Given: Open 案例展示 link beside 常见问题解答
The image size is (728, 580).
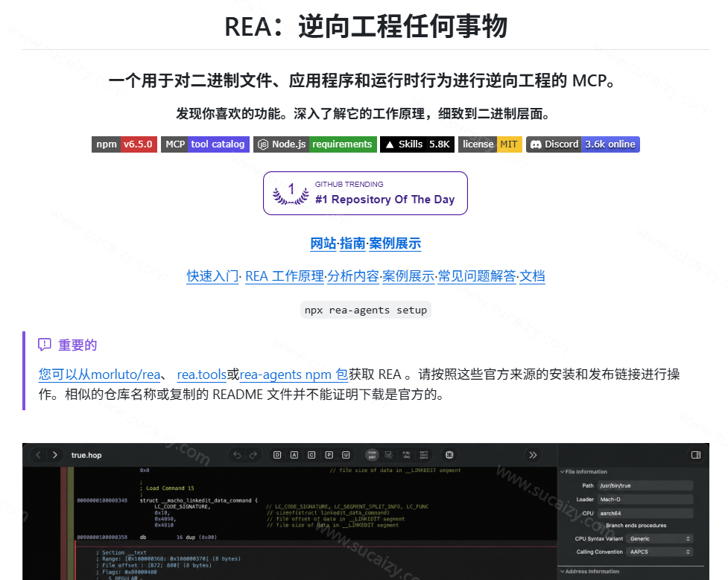Looking at the screenshot, I should [x=408, y=276].
